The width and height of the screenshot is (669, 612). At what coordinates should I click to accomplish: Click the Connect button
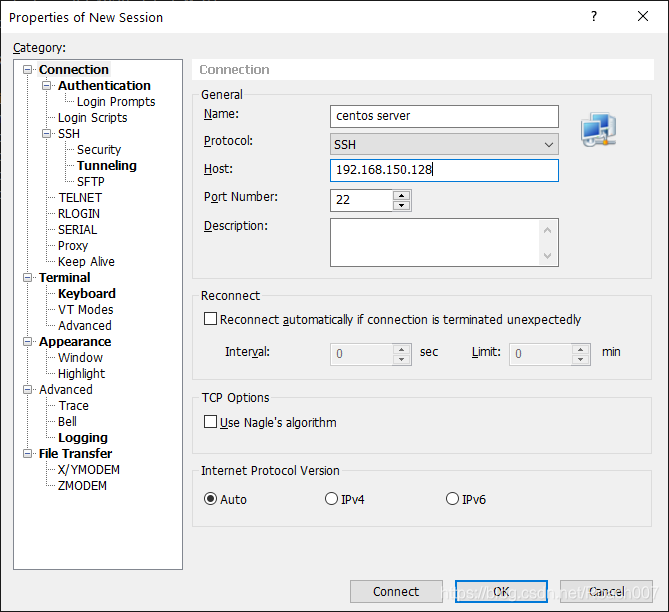396,592
